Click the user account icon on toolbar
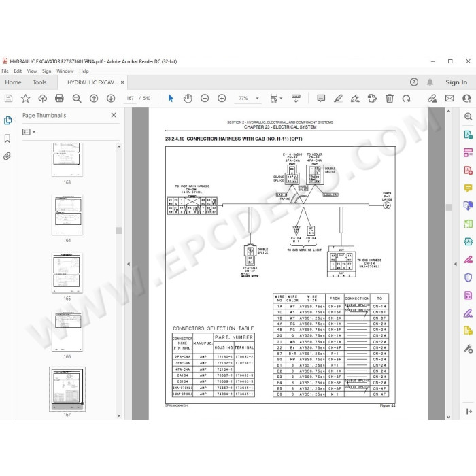Viewport: 476px width, 476px height. click(467, 98)
